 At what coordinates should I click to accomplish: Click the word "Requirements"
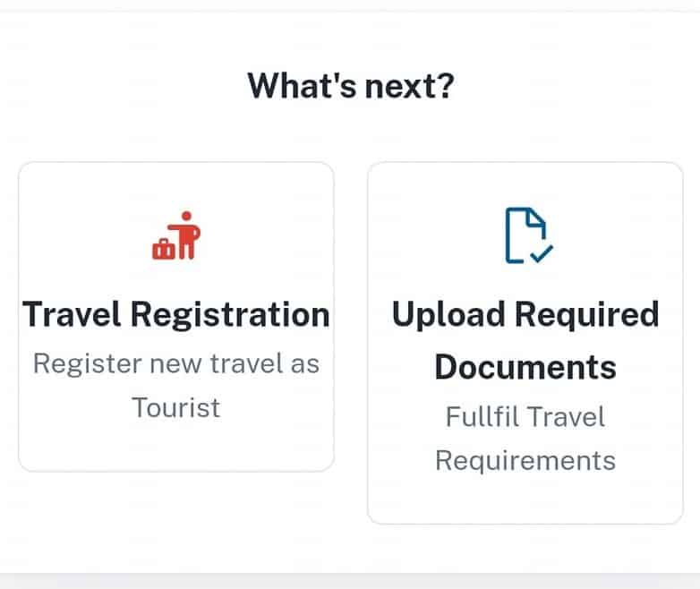[525, 460]
